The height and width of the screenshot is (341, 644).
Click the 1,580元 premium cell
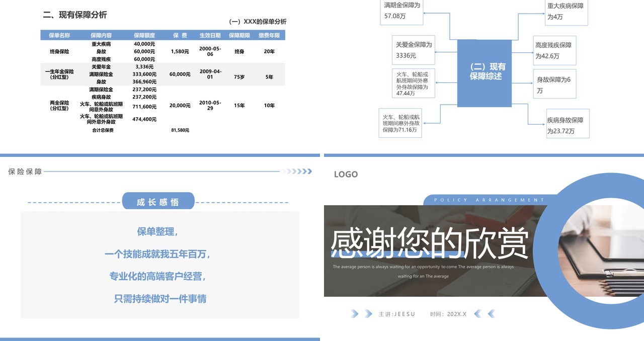pos(180,51)
